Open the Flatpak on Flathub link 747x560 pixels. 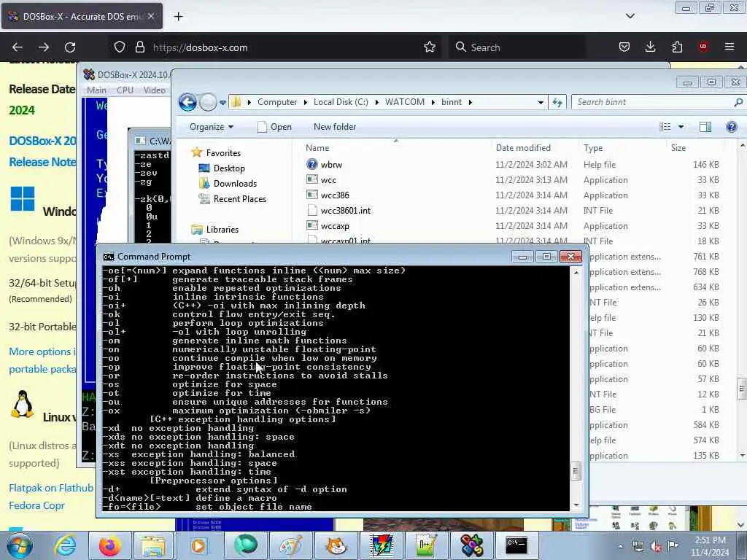[x=51, y=488]
